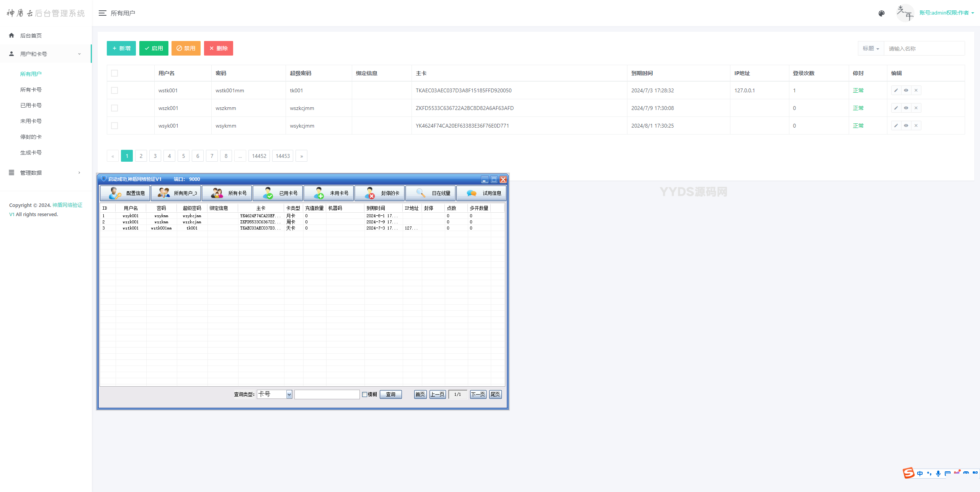Open 试用信息 toolbar button

(482, 193)
